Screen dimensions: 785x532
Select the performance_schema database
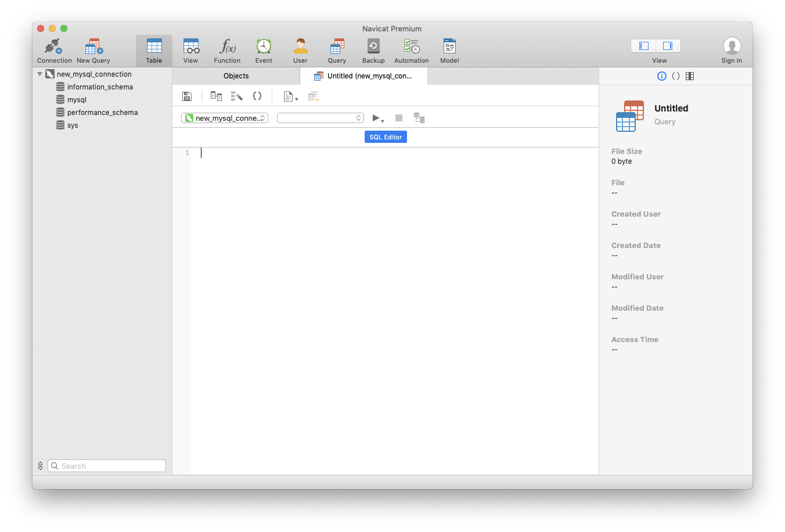pos(102,113)
